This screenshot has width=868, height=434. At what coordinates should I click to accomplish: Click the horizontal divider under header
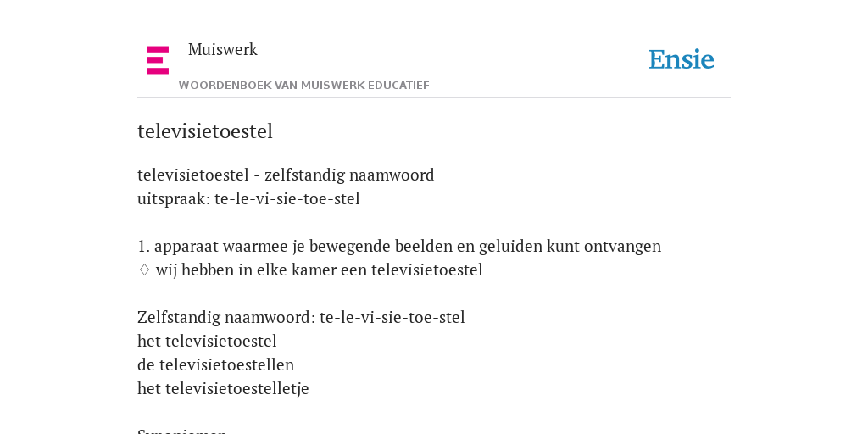tap(434, 98)
